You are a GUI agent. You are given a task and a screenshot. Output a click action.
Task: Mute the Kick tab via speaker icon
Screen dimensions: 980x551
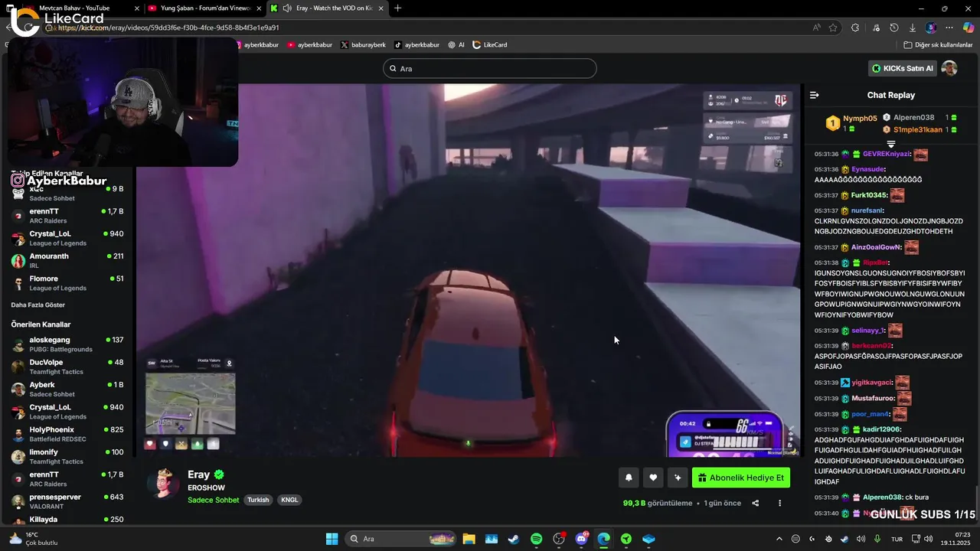point(286,8)
